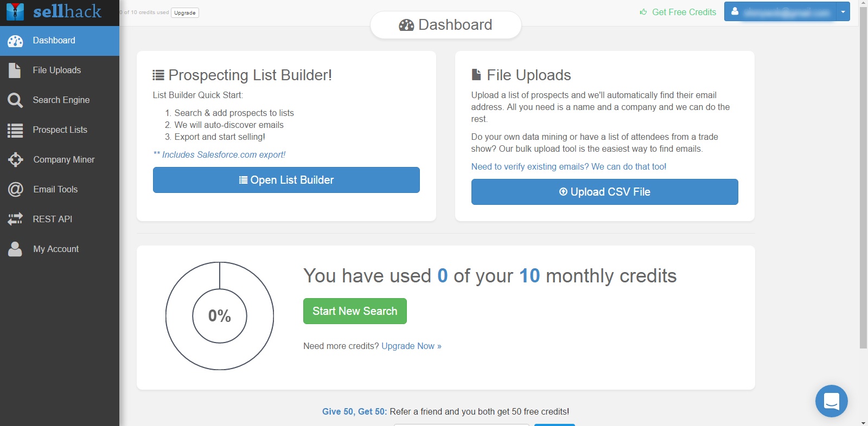Open the user account email menu

point(780,11)
